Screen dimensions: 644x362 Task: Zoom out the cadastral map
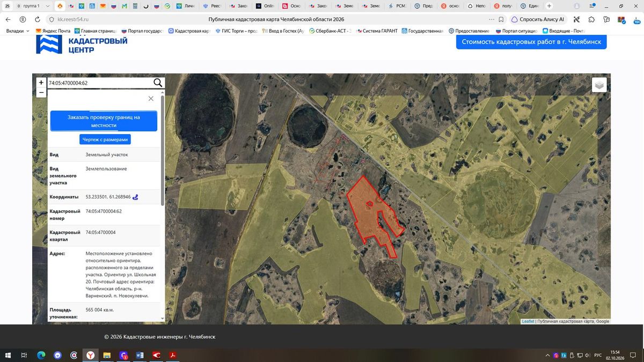coord(41,92)
